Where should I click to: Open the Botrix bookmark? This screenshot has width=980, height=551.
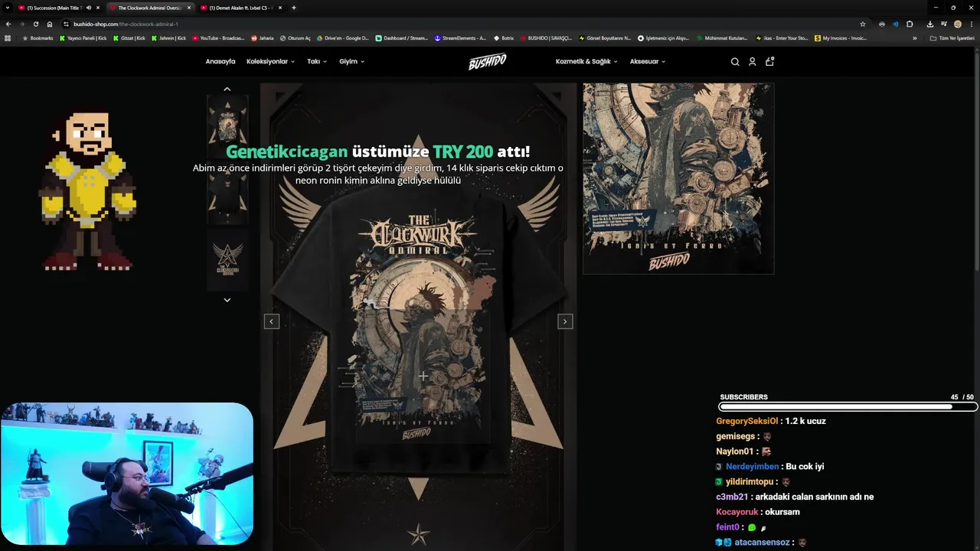[504, 37]
